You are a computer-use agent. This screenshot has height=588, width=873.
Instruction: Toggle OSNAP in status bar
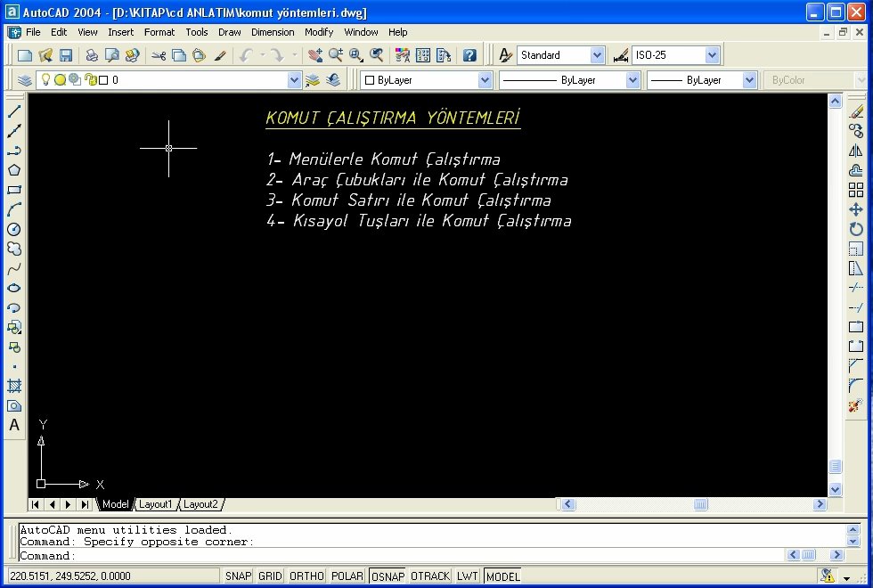tap(388, 576)
